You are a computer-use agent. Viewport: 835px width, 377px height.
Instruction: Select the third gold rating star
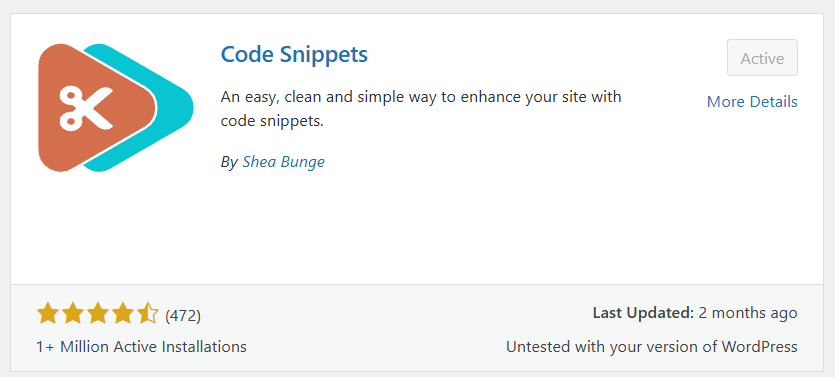tap(98, 315)
